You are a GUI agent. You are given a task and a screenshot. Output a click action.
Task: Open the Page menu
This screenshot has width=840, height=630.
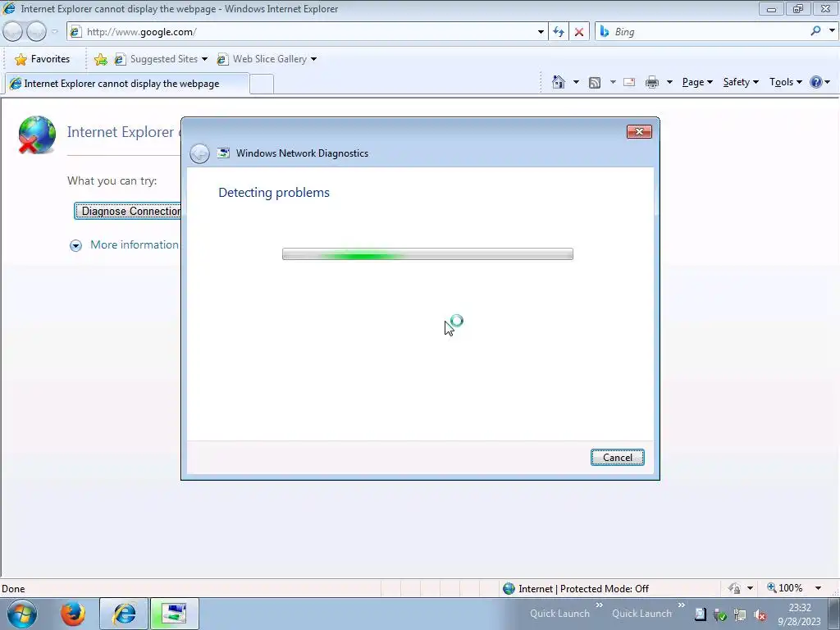pos(697,82)
